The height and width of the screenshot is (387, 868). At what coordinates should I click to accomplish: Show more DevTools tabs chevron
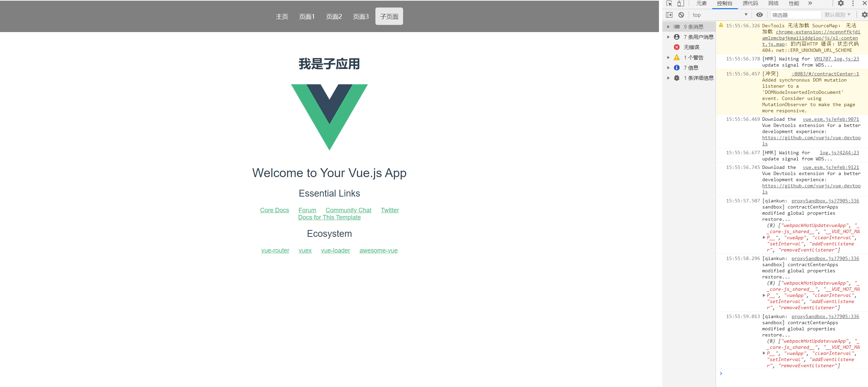click(810, 3)
